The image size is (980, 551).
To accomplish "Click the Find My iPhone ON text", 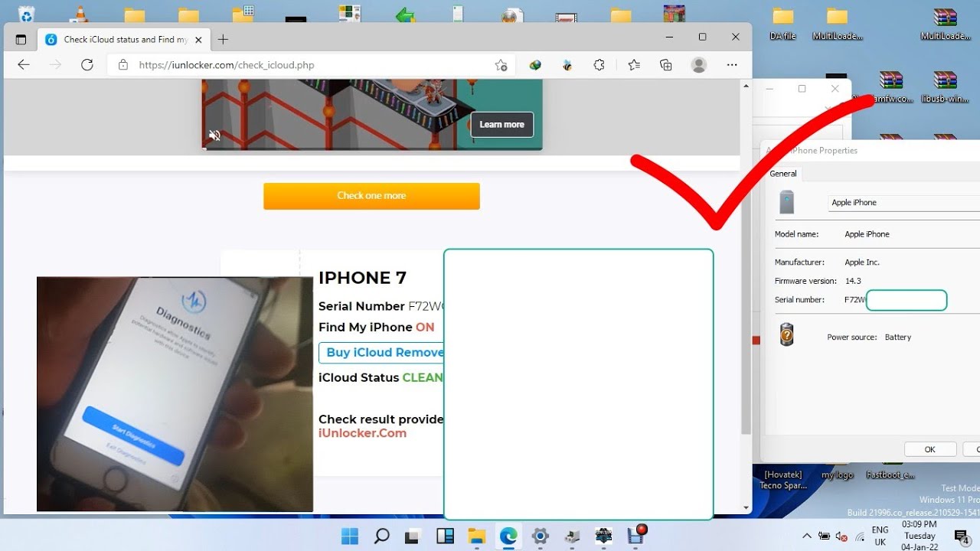I will (x=376, y=328).
